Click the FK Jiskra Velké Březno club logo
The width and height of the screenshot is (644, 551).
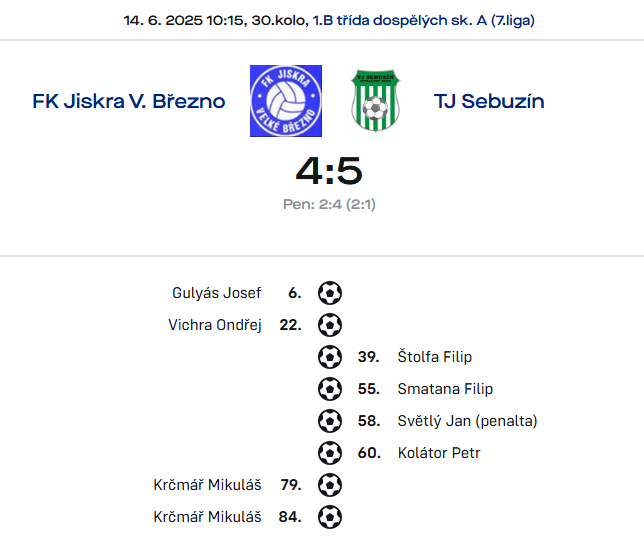[x=286, y=101]
